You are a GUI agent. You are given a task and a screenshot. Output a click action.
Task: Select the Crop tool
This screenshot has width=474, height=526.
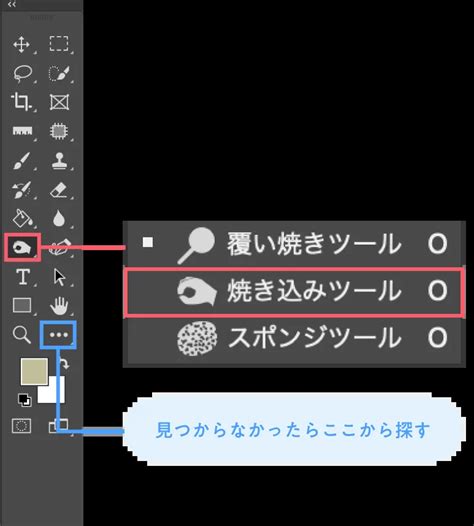click(21, 102)
